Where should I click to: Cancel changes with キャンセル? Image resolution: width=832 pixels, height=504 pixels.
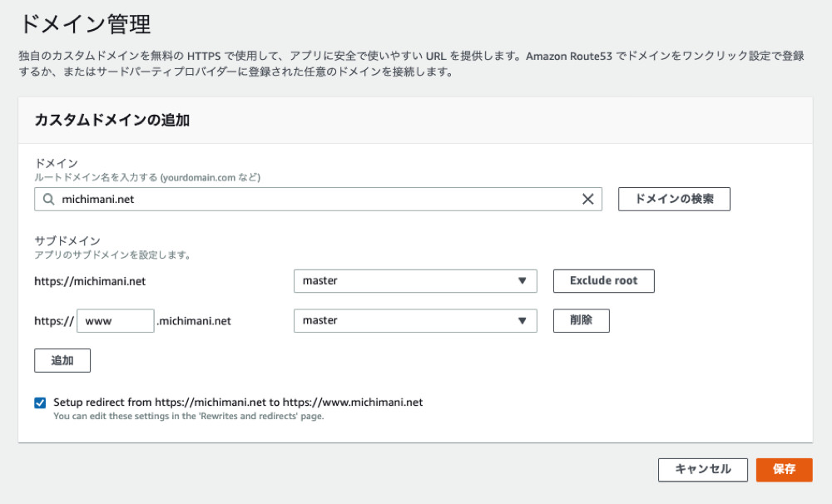pyautogui.click(x=702, y=469)
